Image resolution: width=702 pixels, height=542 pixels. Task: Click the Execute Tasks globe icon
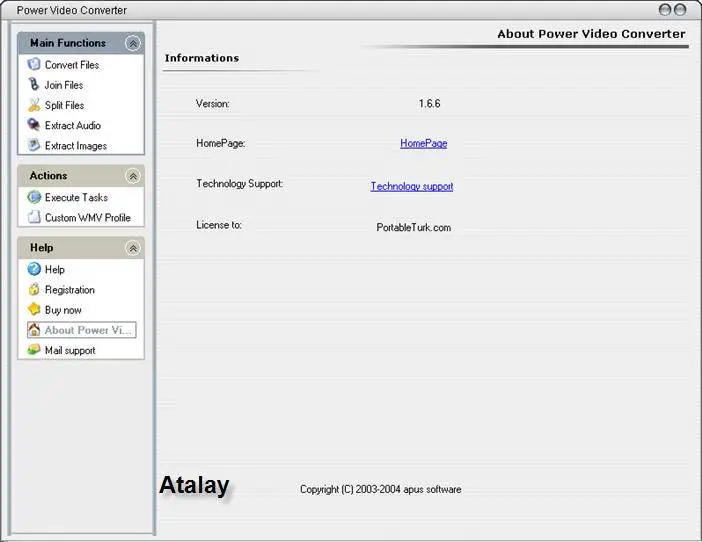tap(34, 197)
